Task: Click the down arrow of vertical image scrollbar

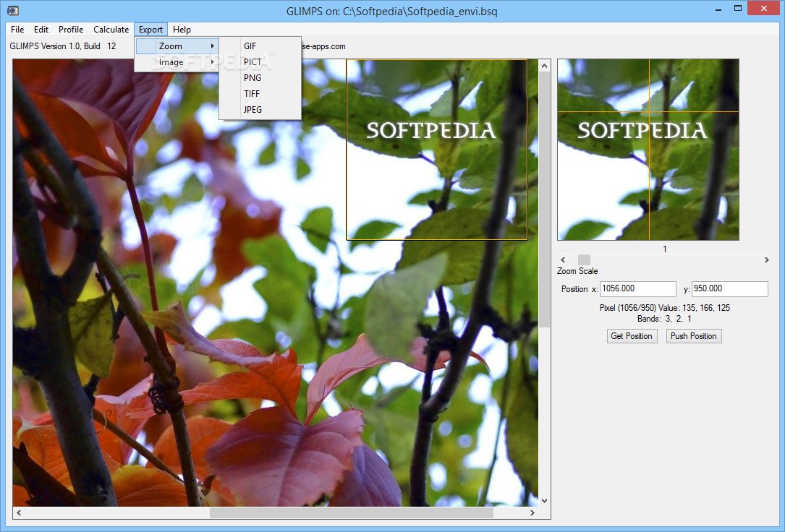Action: click(x=545, y=500)
